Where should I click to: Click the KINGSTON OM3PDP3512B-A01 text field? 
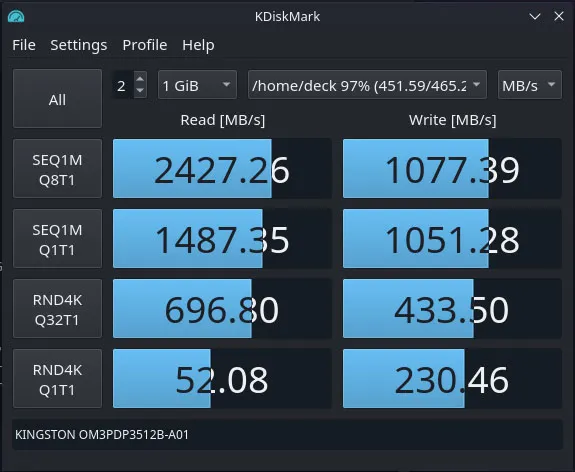point(287,435)
